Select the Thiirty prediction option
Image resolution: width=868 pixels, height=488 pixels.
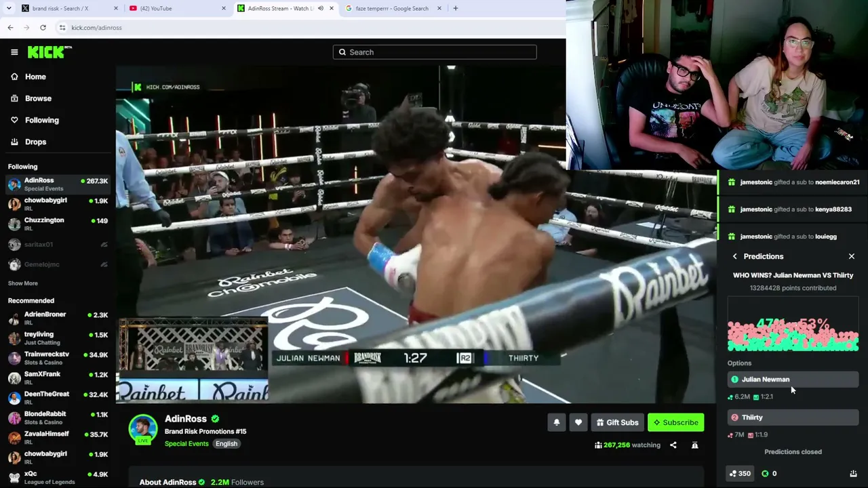pyautogui.click(x=793, y=418)
